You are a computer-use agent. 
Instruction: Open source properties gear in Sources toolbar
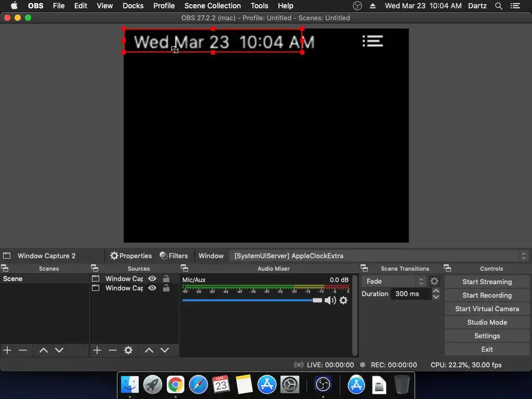pyautogui.click(x=128, y=350)
